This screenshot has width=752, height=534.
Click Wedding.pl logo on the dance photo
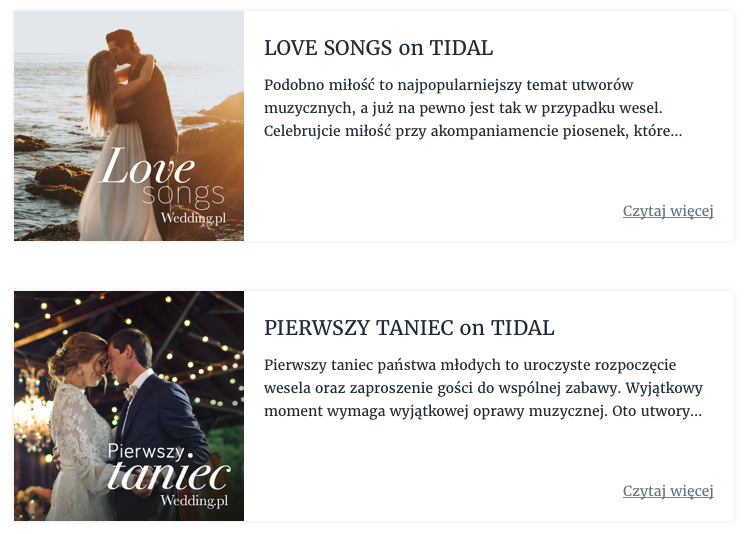coord(194,500)
